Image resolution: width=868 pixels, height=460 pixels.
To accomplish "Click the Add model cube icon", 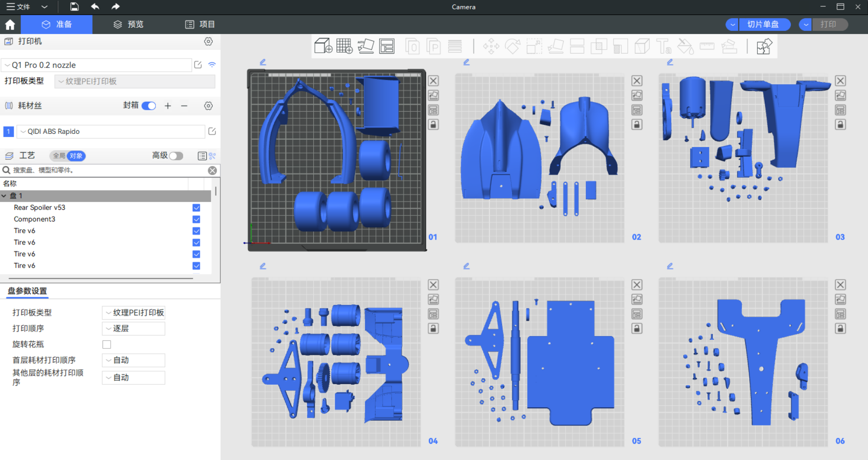I will pyautogui.click(x=323, y=46).
